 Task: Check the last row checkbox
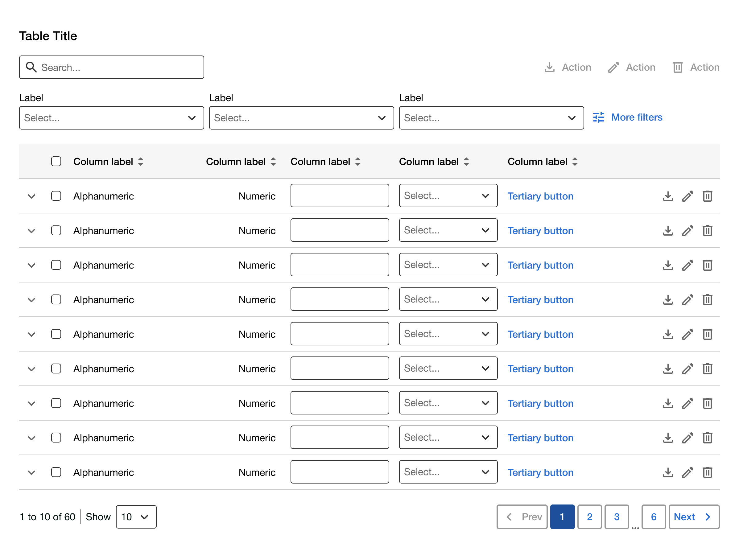click(x=56, y=472)
